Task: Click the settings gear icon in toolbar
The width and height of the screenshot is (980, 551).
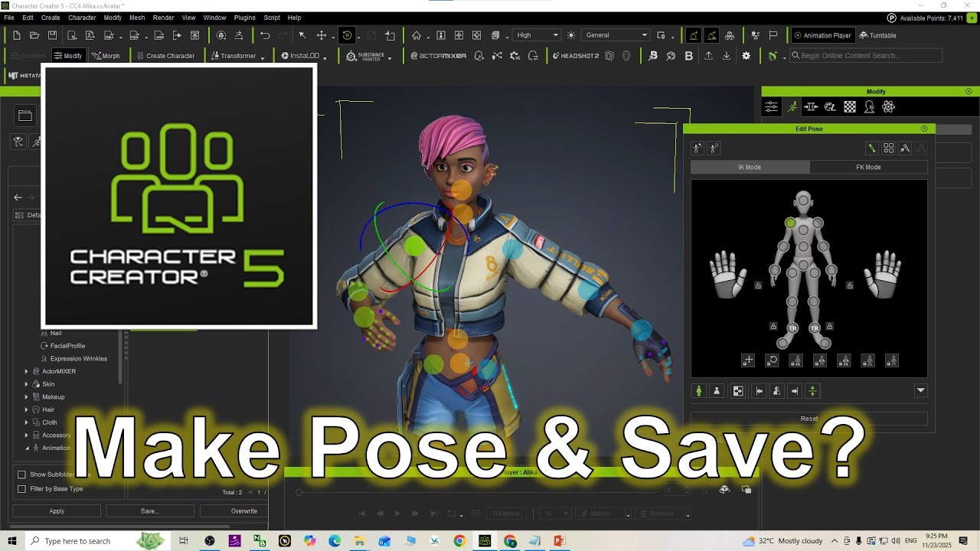Action: point(746,56)
